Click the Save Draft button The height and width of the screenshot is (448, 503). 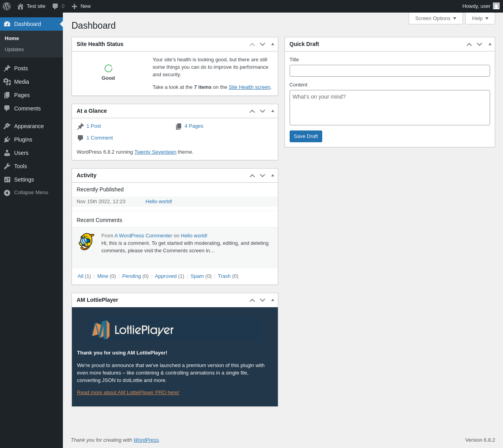click(x=306, y=136)
